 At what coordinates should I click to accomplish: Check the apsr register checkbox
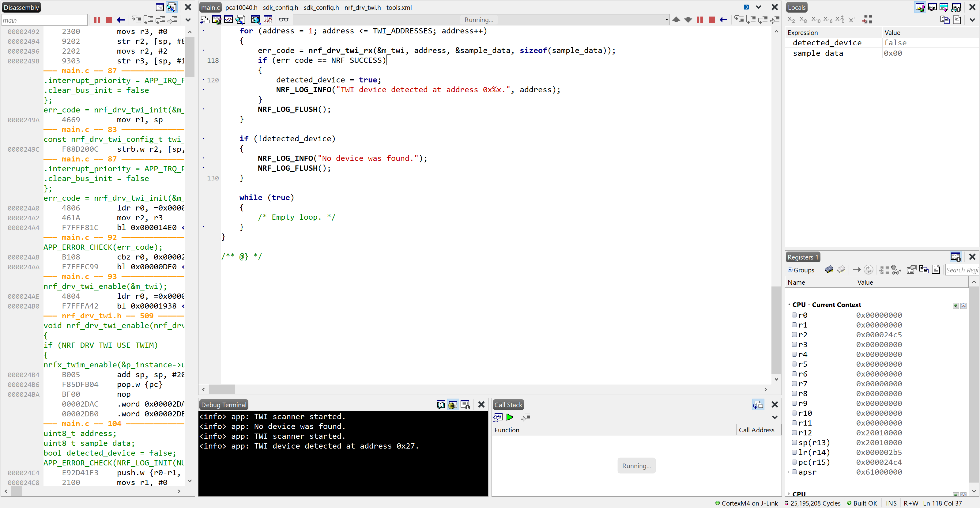tap(795, 472)
